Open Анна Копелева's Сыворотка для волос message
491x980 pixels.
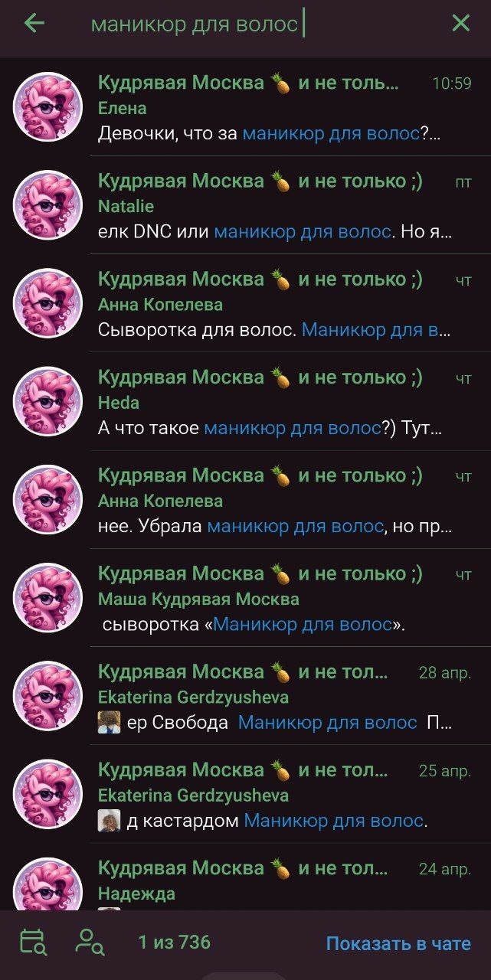pos(245,303)
